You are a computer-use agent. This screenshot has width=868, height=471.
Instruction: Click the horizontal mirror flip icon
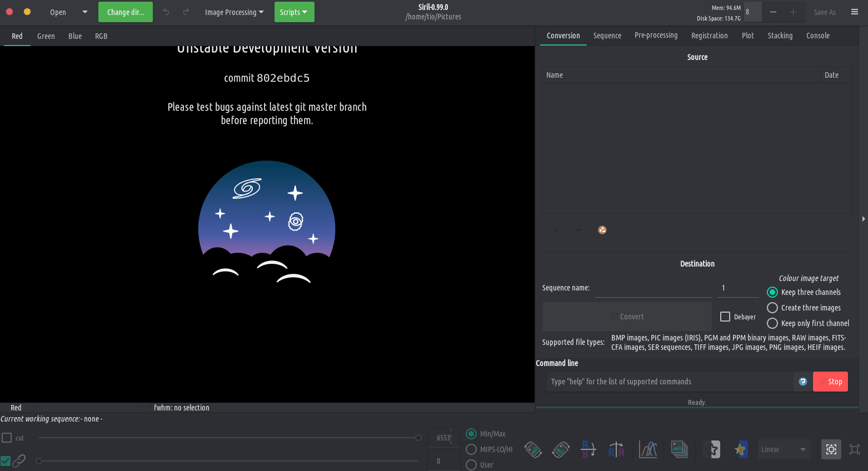[x=616, y=449]
